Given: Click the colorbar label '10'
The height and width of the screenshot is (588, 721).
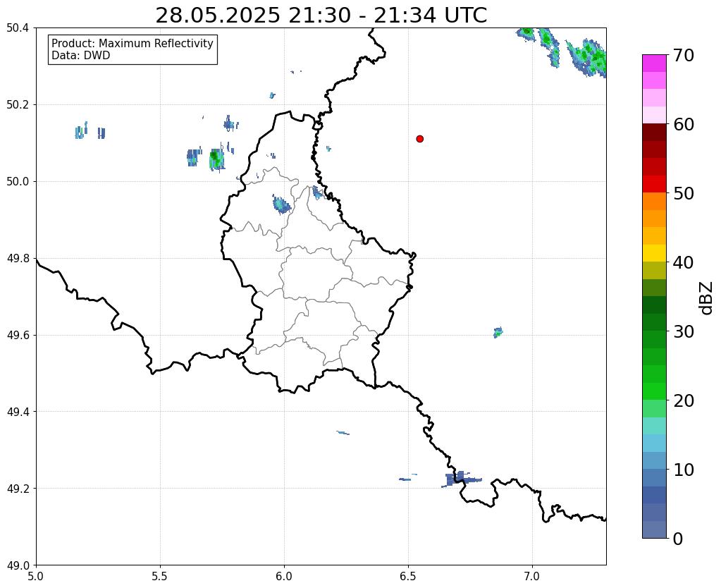Looking at the screenshot, I should point(684,470).
